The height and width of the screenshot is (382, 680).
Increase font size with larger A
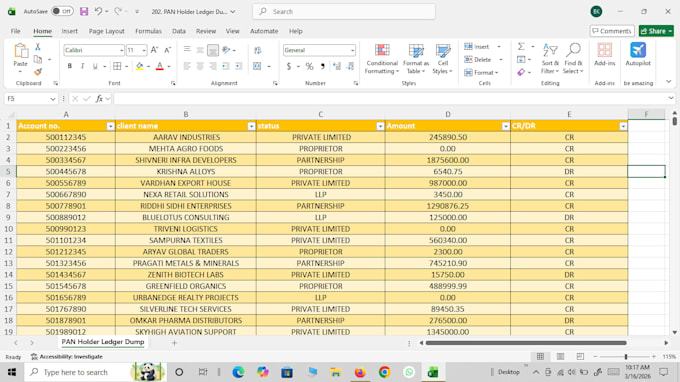pyautogui.click(x=154, y=50)
